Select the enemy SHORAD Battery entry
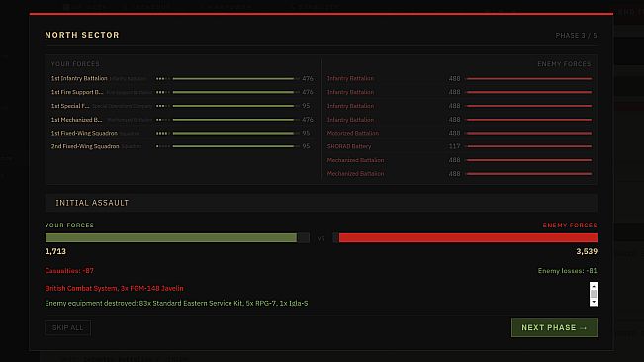 tap(459, 146)
